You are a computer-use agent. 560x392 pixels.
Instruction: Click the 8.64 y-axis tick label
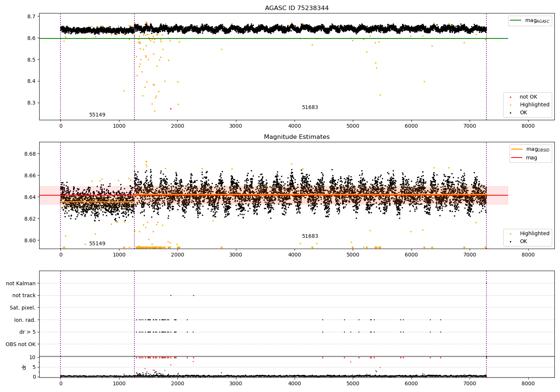30,197
